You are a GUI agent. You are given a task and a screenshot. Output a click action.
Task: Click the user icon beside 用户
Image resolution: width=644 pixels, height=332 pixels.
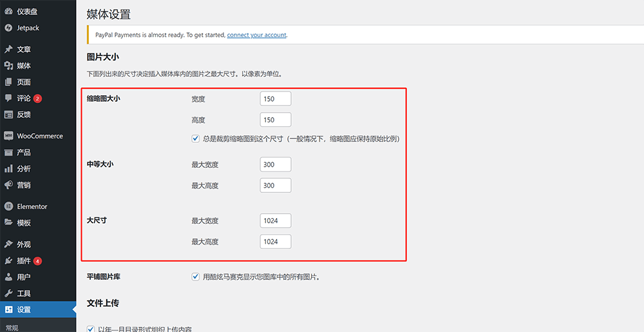pyautogui.click(x=8, y=277)
